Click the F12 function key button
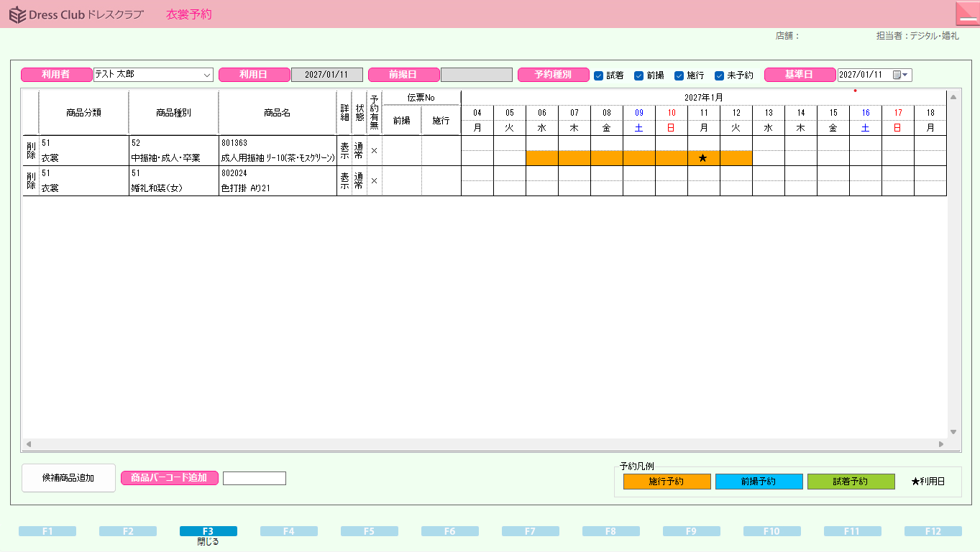Screen dimensions: 980x552 (x=933, y=531)
